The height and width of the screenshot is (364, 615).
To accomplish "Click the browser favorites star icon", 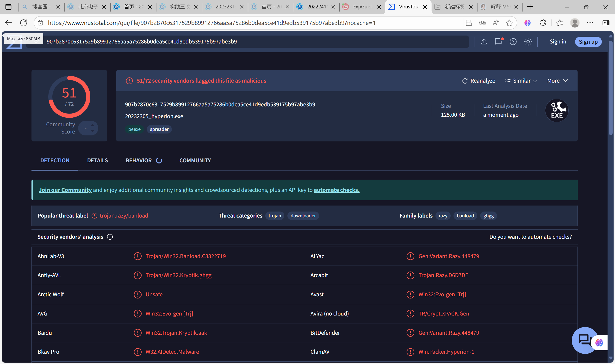I will pos(509,23).
